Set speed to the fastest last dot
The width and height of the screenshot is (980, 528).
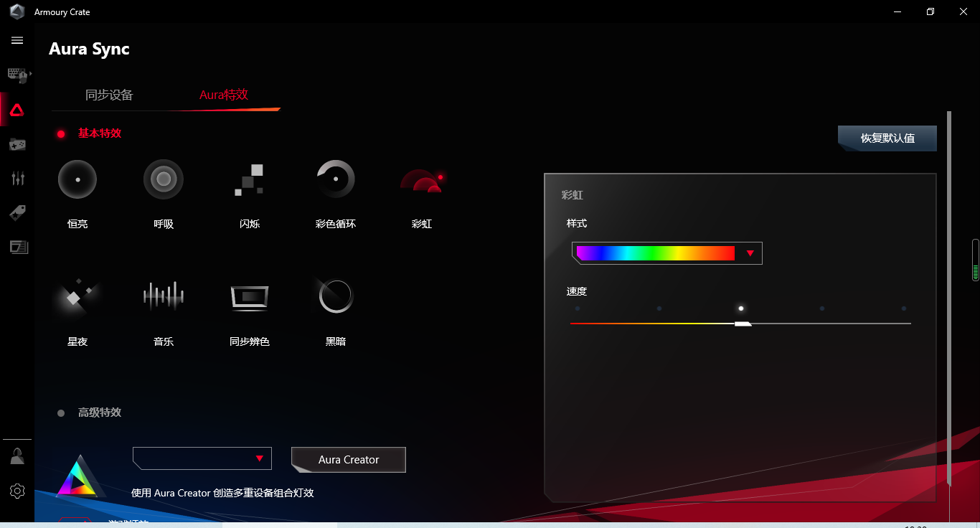tap(904, 308)
